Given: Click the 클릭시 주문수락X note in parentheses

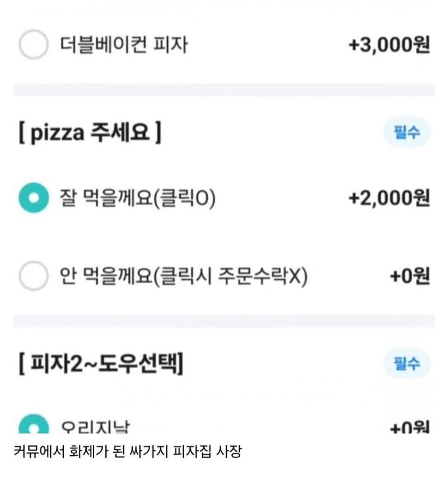Looking at the screenshot, I should pos(231,275).
